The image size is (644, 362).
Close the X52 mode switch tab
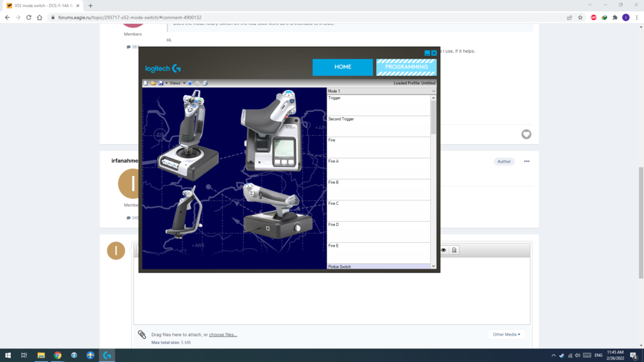(78, 6)
